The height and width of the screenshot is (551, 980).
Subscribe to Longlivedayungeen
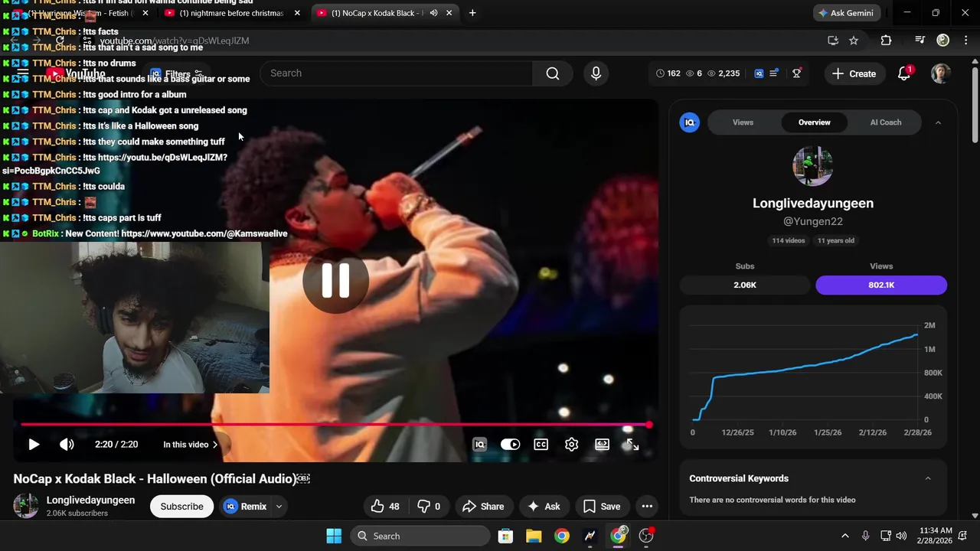(182, 507)
